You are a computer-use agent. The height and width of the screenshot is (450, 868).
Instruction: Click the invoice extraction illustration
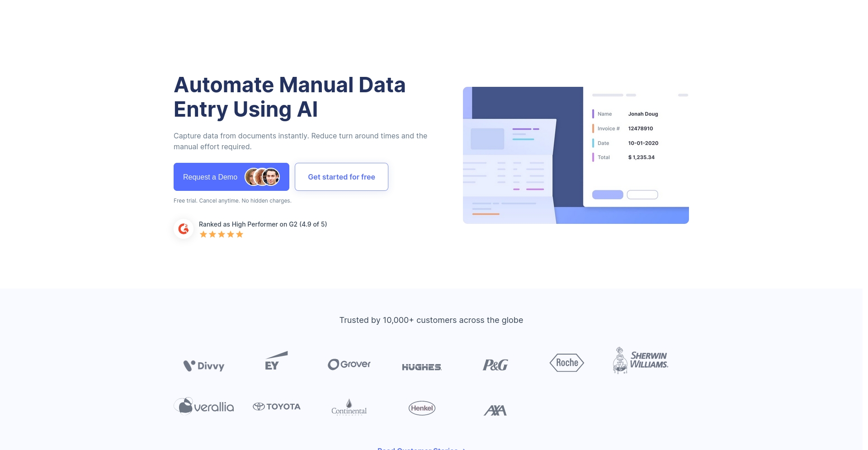[576, 155]
